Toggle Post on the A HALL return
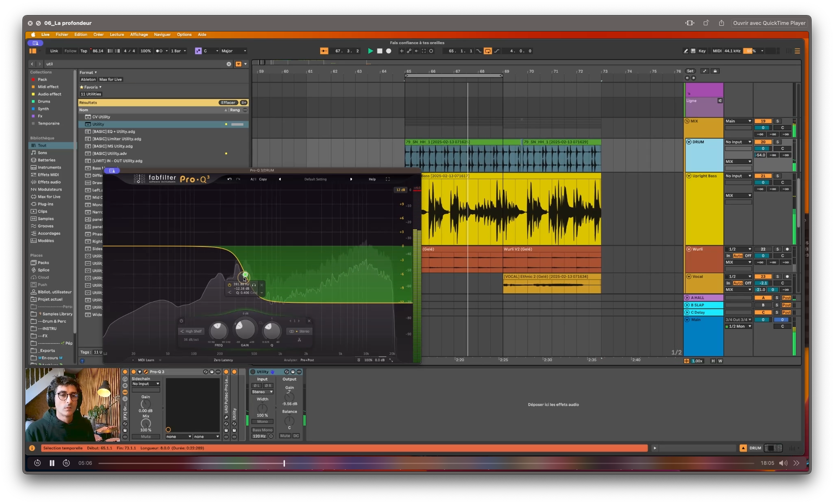Viewport: 834px width, 504px height. click(787, 298)
